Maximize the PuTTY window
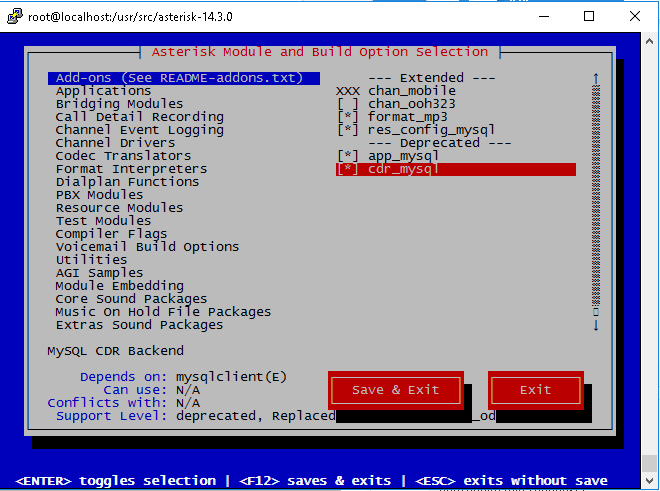660x491 pixels. 589,16
